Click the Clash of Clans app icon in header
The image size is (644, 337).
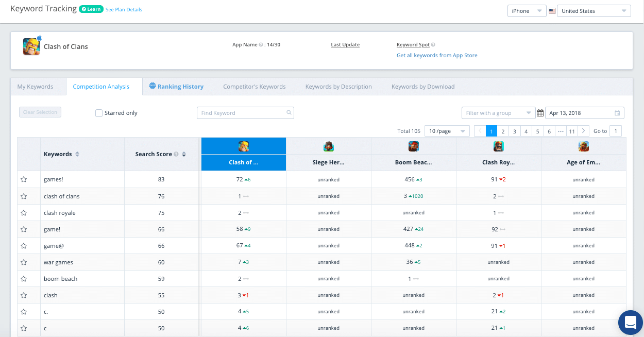pyautogui.click(x=31, y=46)
